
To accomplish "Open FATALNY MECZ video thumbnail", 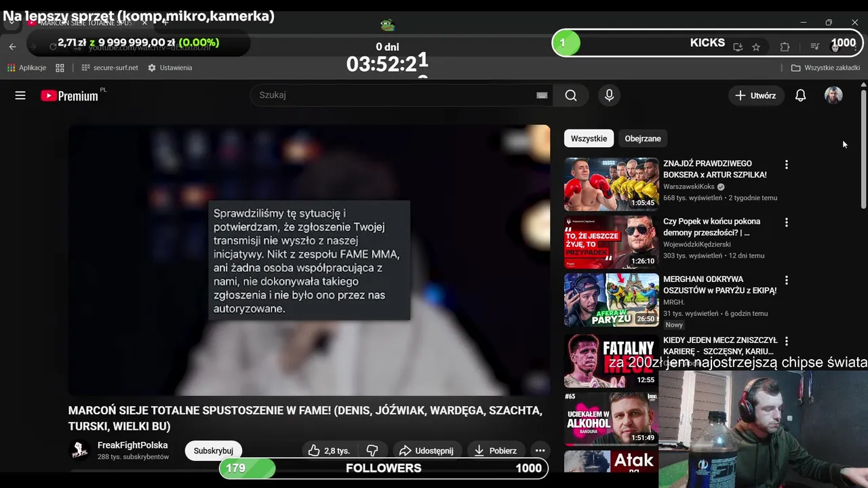I will [611, 361].
